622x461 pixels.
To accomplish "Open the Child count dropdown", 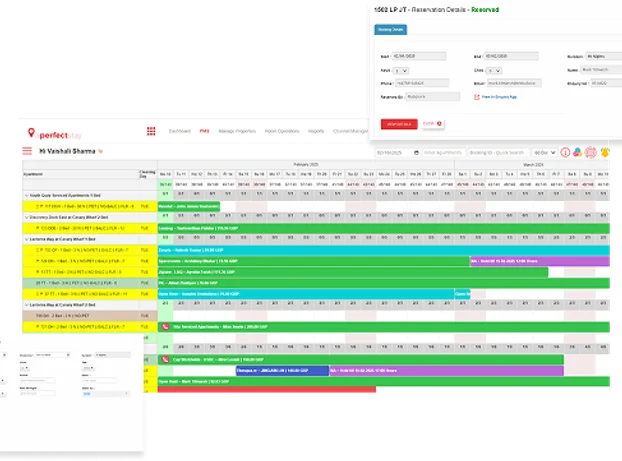I will [494, 71].
